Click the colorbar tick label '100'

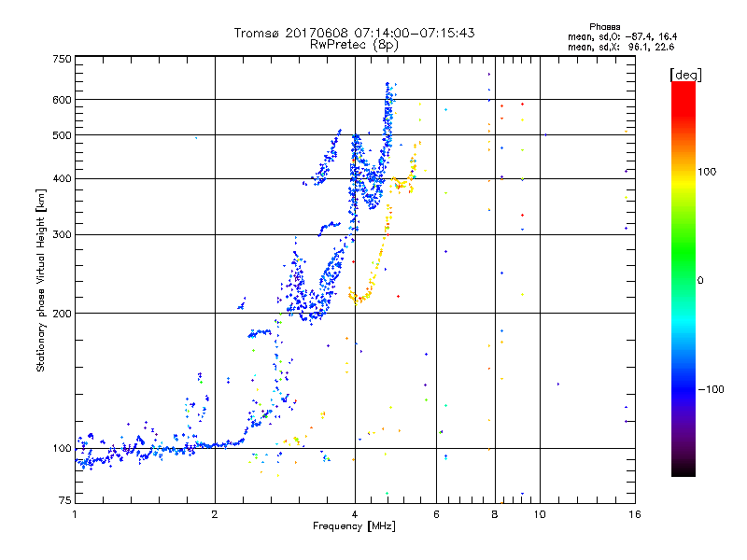click(x=707, y=172)
